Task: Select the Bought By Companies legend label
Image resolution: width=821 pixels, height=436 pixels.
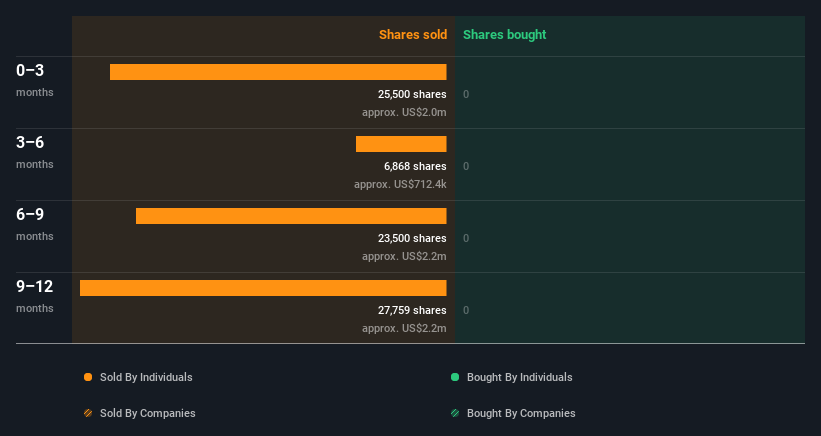Action: 521,413
